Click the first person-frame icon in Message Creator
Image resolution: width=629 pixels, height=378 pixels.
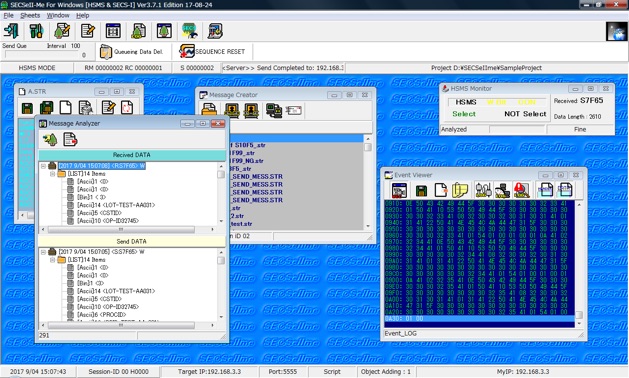tap(232, 110)
